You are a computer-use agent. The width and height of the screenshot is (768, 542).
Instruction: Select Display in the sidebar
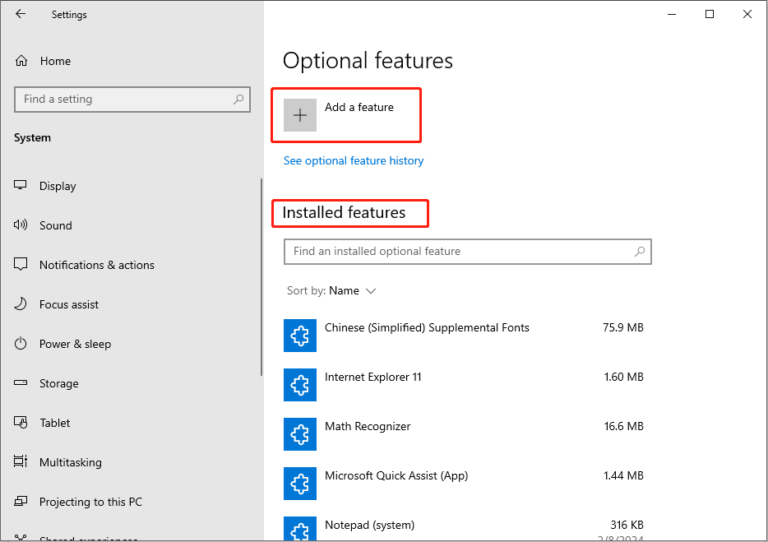tap(58, 186)
